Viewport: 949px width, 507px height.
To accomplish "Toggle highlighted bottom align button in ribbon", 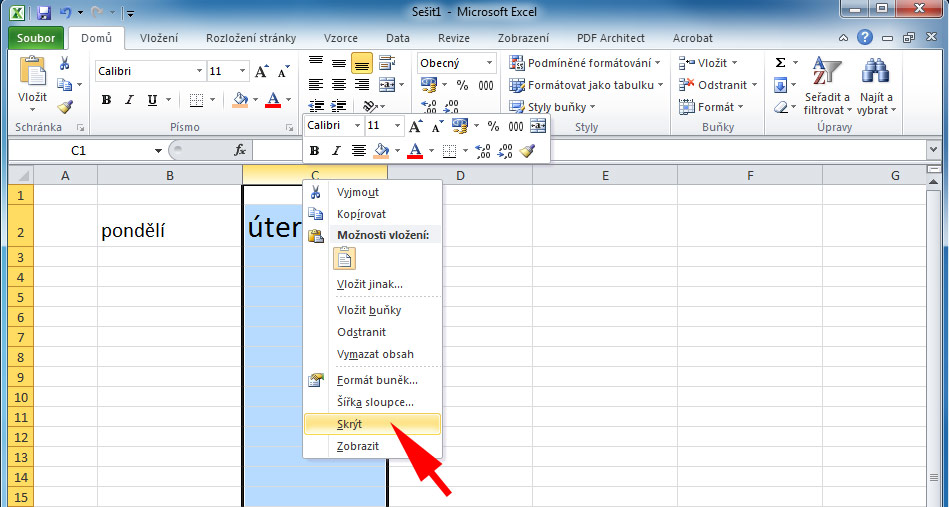I will pyautogui.click(x=362, y=62).
